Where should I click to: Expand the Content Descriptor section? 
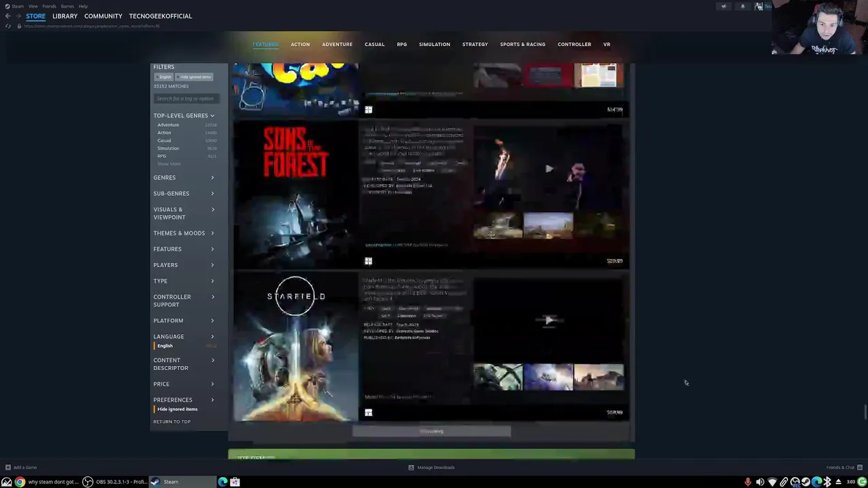pos(184,364)
